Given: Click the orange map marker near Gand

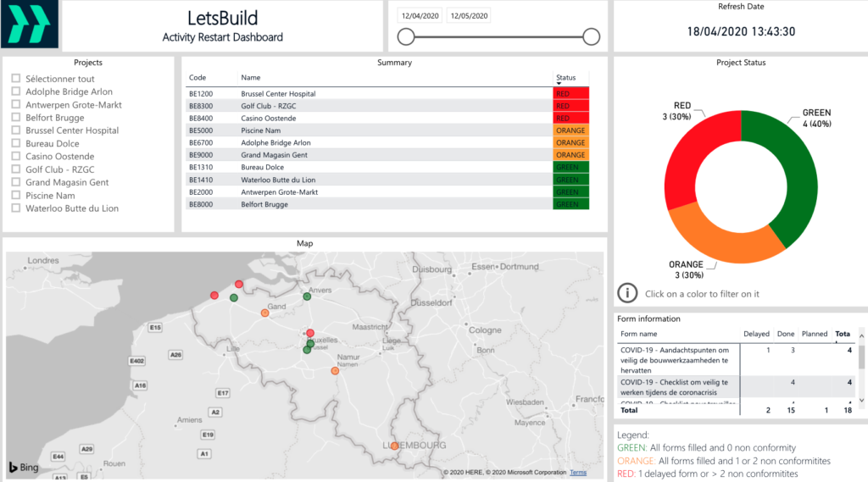Looking at the screenshot, I should [x=264, y=313].
